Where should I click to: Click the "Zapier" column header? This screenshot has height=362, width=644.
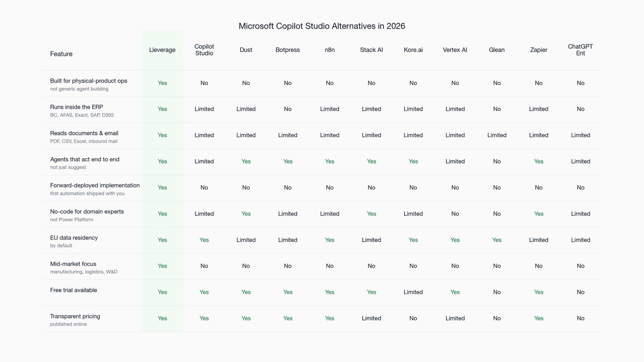click(539, 50)
